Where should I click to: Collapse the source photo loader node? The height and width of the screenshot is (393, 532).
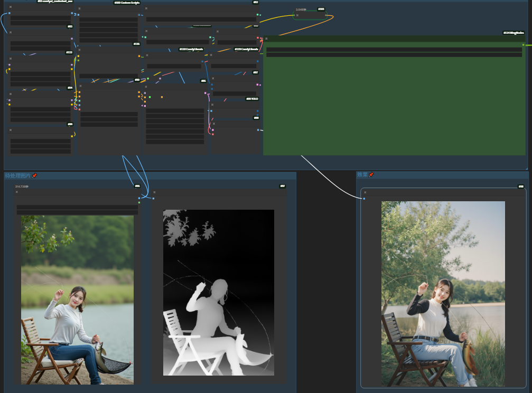pos(16,192)
